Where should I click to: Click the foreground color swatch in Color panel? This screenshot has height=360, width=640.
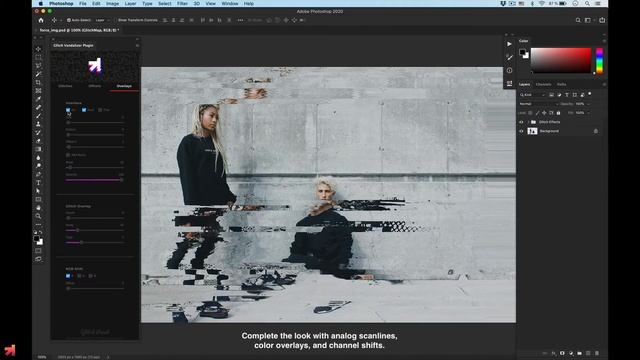click(x=522, y=52)
